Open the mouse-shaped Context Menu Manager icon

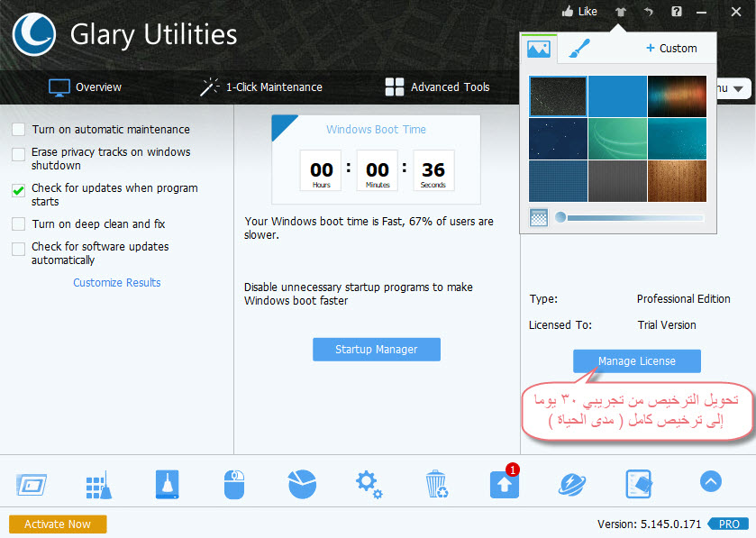click(234, 485)
